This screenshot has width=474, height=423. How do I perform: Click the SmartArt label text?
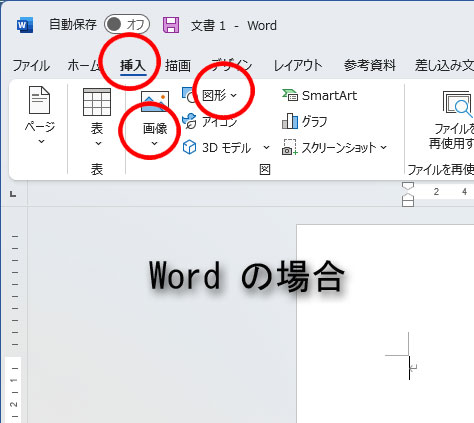pos(329,96)
